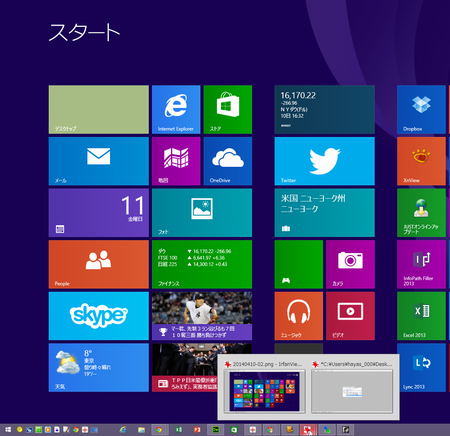The image size is (450, 436).
Task: Open the InfoPath Filler 2013 tile
Action: pos(421,264)
